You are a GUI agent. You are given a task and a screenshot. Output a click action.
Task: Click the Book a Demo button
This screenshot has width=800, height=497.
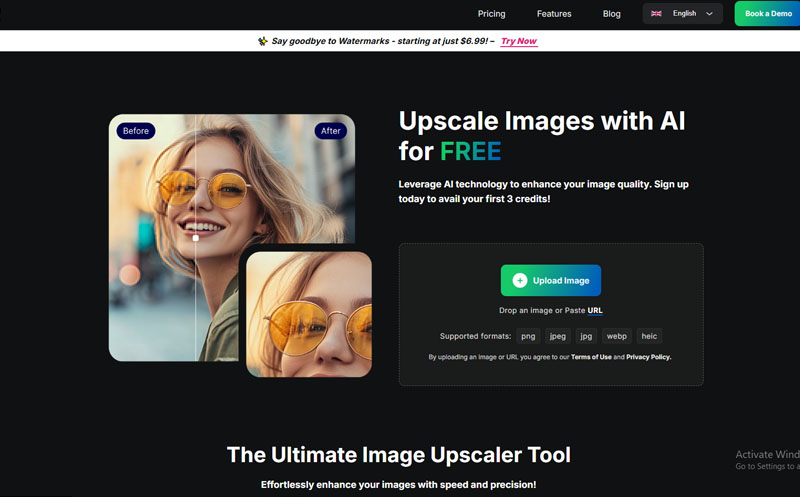click(x=767, y=14)
